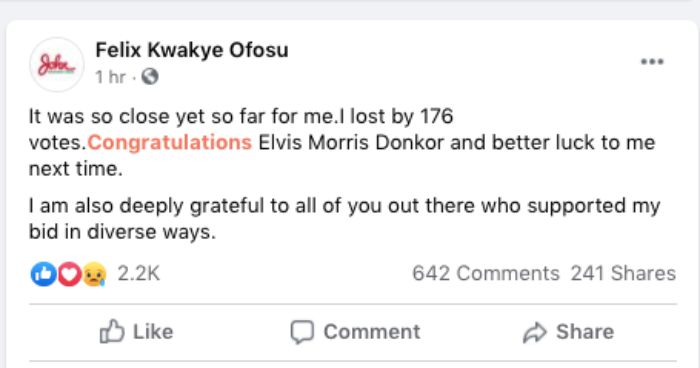
Task: Click the blue thumbs-up reaction icon
Action: click(x=43, y=274)
